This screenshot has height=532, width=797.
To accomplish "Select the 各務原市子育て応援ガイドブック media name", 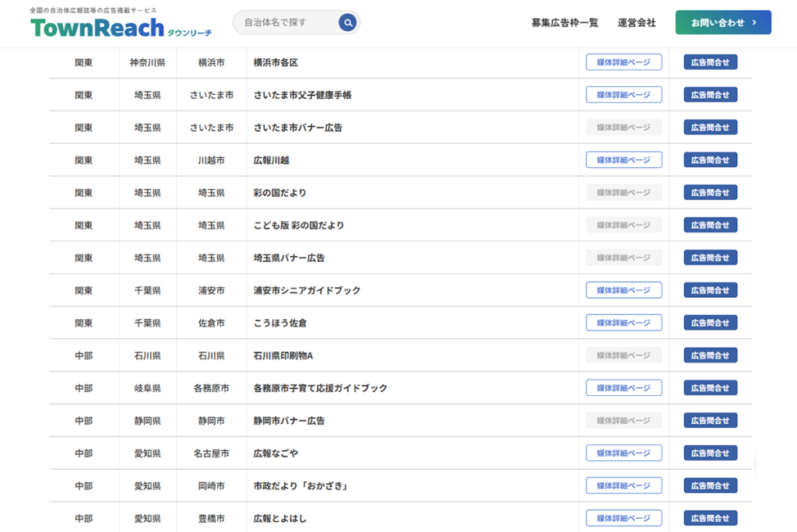I will click(320, 388).
